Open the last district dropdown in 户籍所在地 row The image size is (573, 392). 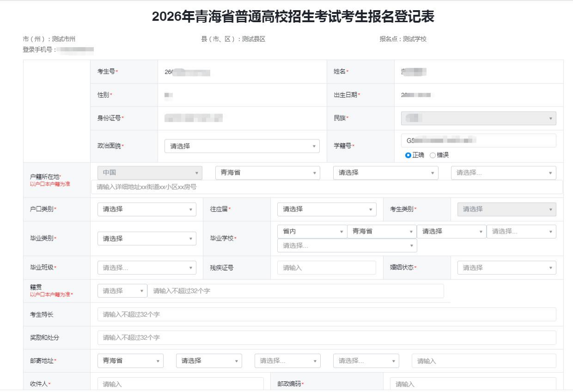click(504, 173)
